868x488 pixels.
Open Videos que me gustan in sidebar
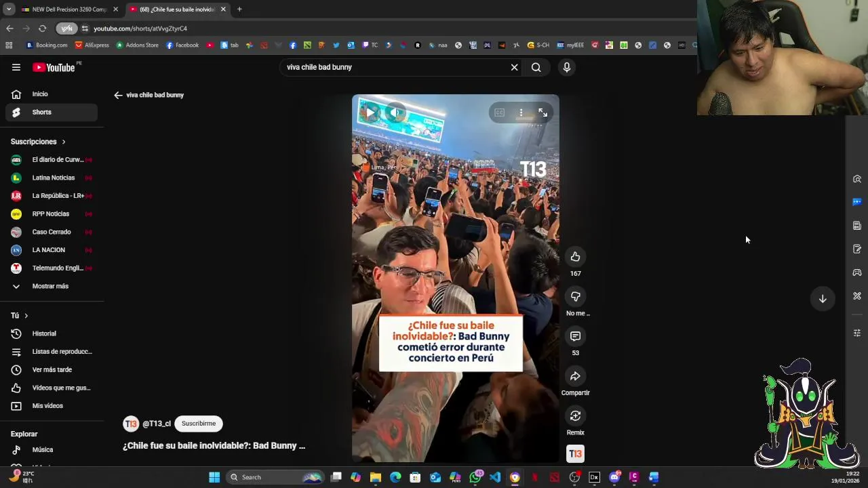[x=52, y=388]
